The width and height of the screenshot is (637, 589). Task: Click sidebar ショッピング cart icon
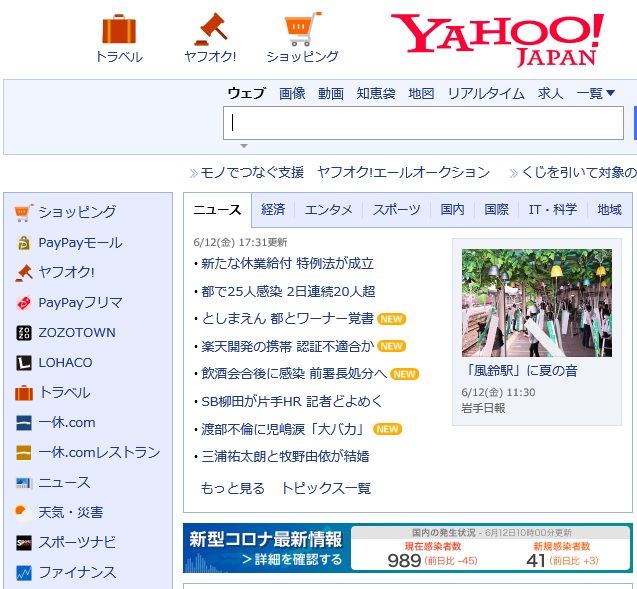[x=24, y=212]
